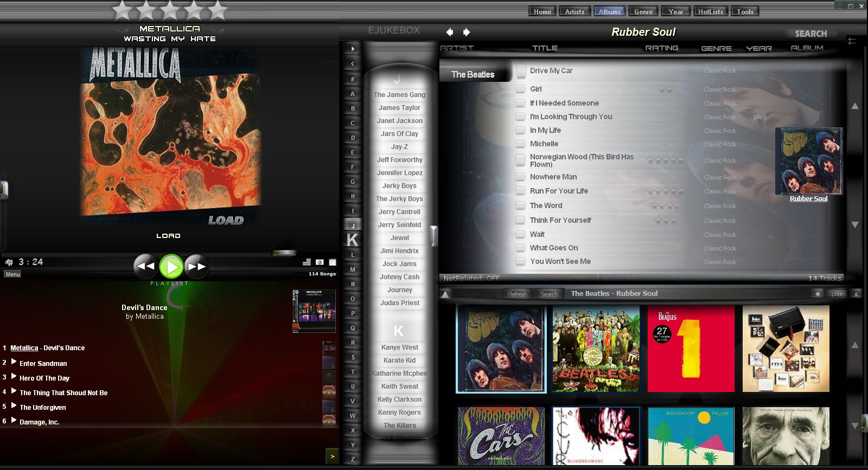Jump to artists under letter M
Viewport: 868px width, 470px height.
click(353, 269)
